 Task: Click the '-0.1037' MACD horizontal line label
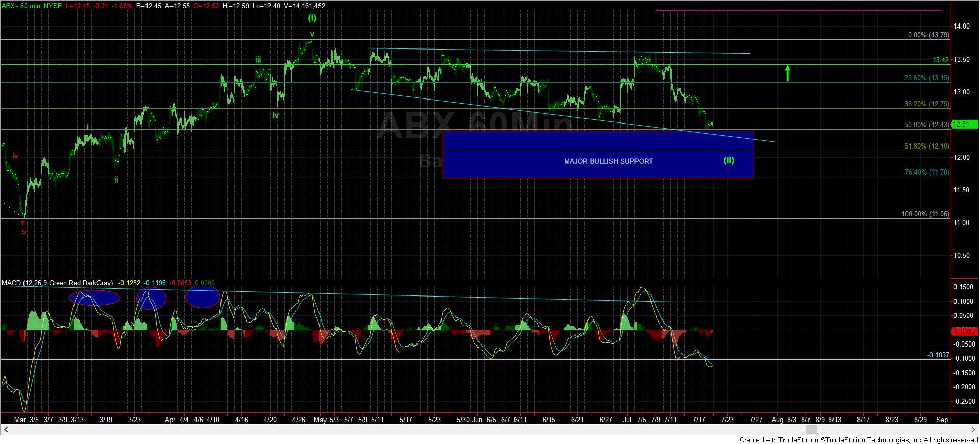coord(938,355)
